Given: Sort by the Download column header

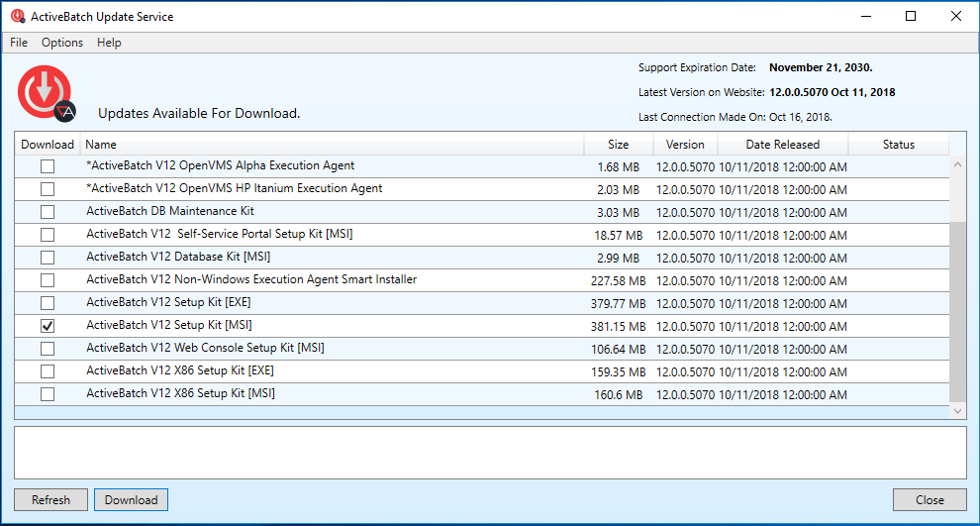Looking at the screenshot, I should pos(48,145).
